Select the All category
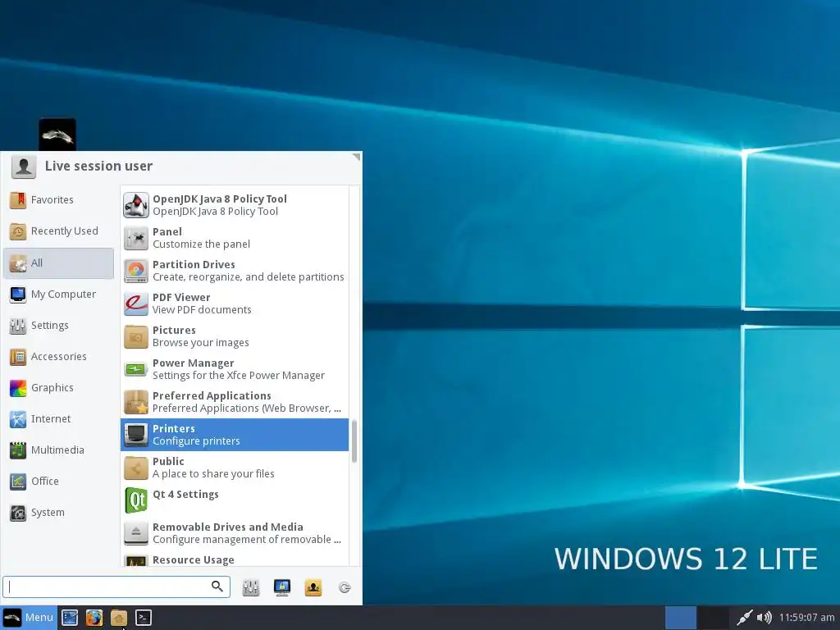Viewport: 840px width, 630px height. [x=58, y=263]
